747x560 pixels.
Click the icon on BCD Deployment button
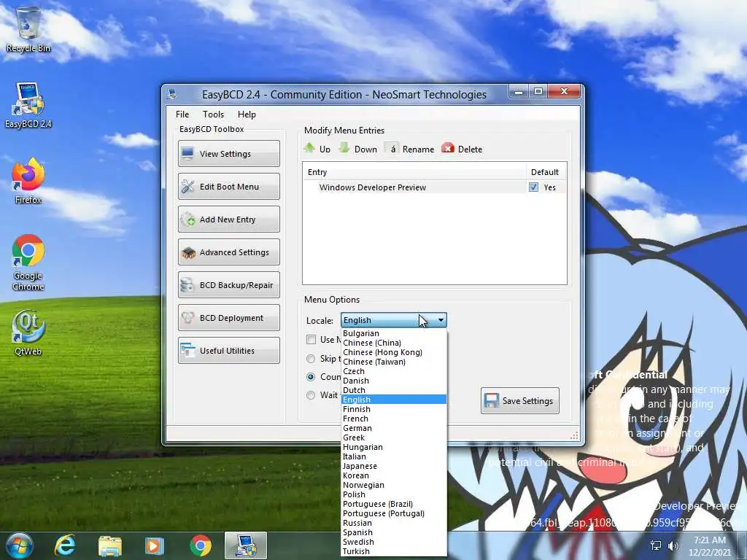pyautogui.click(x=187, y=318)
